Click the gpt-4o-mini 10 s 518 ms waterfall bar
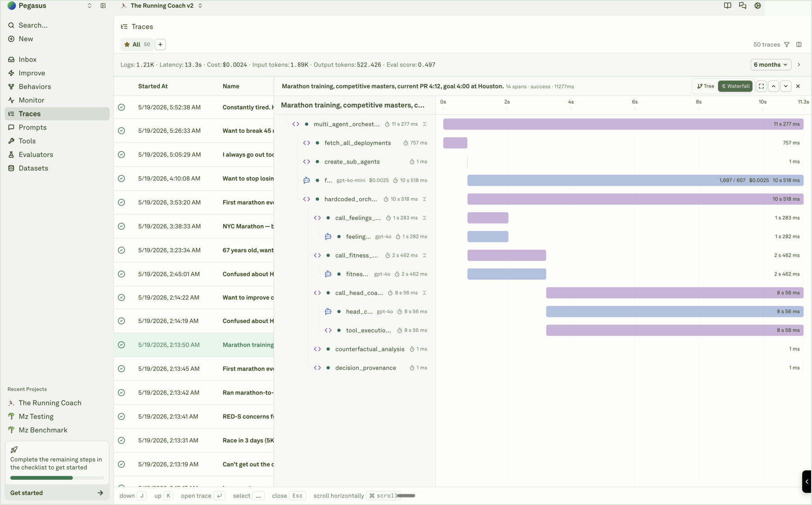 [x=635, y=180]
